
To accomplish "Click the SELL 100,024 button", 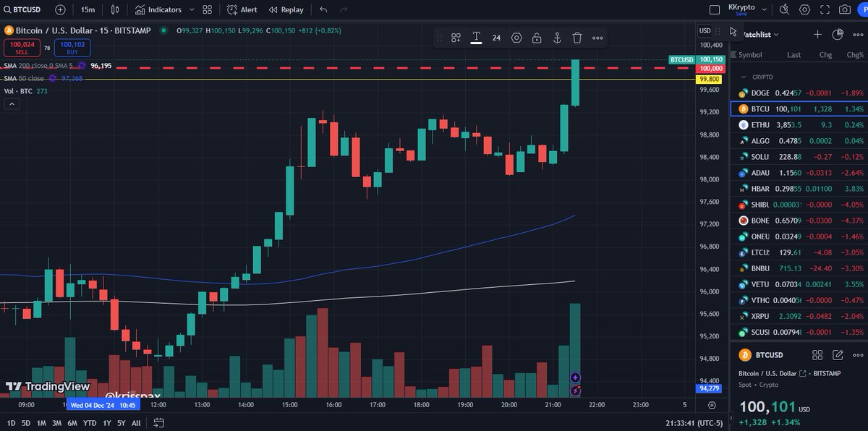I will (22, 48).
